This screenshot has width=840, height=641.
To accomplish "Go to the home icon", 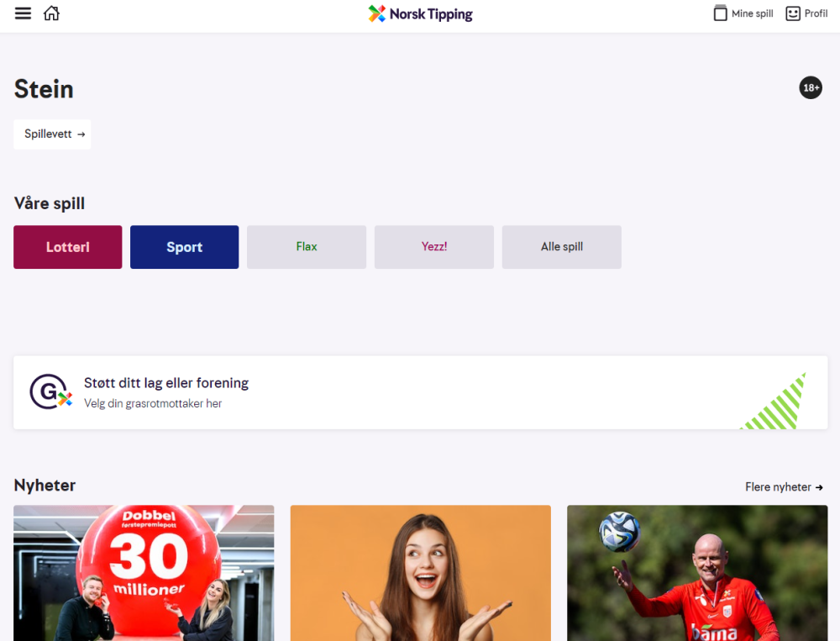I will 51,13.
